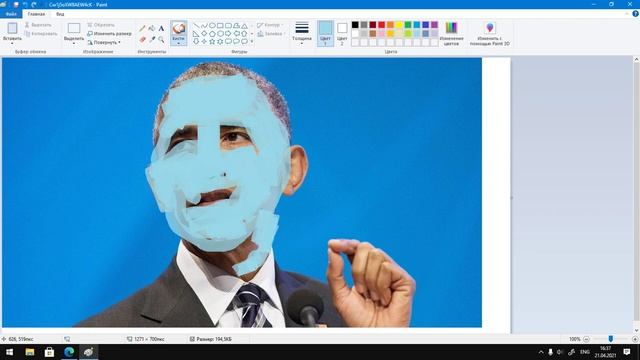The height and width of the screenshot is (360, 640).
Task: Click the Copy (Копировать) button
Action: tap(41, 34)
